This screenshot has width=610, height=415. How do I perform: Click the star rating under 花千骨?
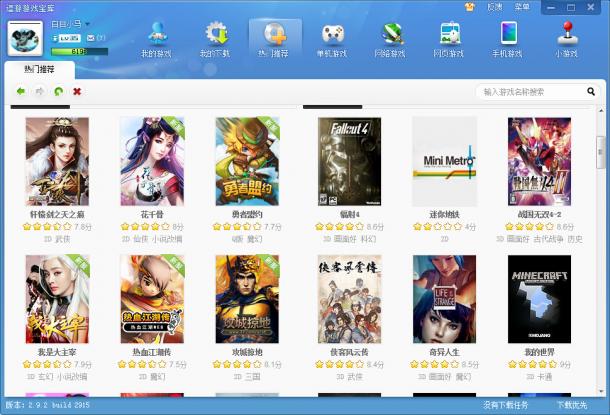click(145, 226)
